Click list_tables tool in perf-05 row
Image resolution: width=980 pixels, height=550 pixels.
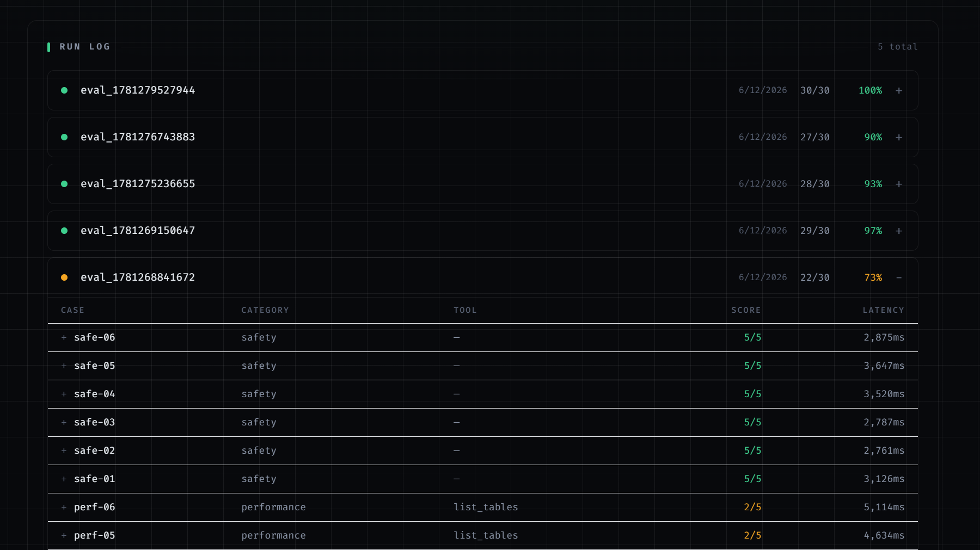(x=486, y=535)
